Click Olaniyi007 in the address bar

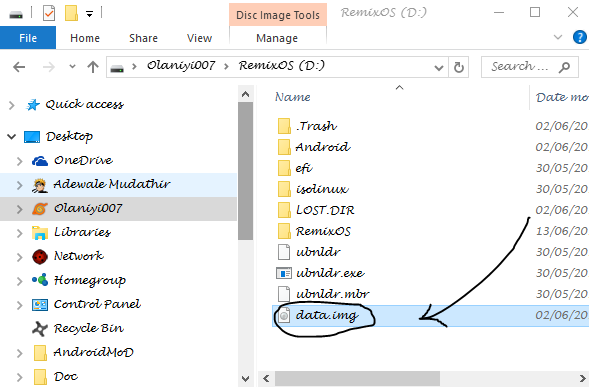[181, 66]
